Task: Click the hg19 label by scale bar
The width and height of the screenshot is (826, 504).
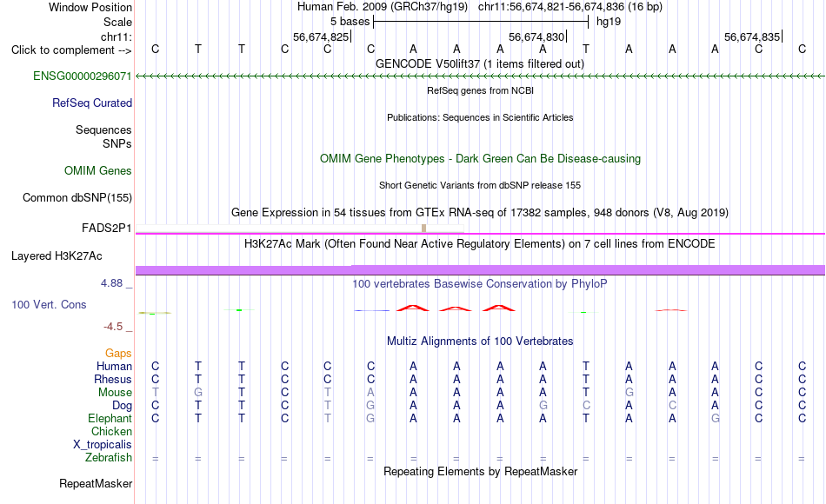Action: tap(609, 22)
